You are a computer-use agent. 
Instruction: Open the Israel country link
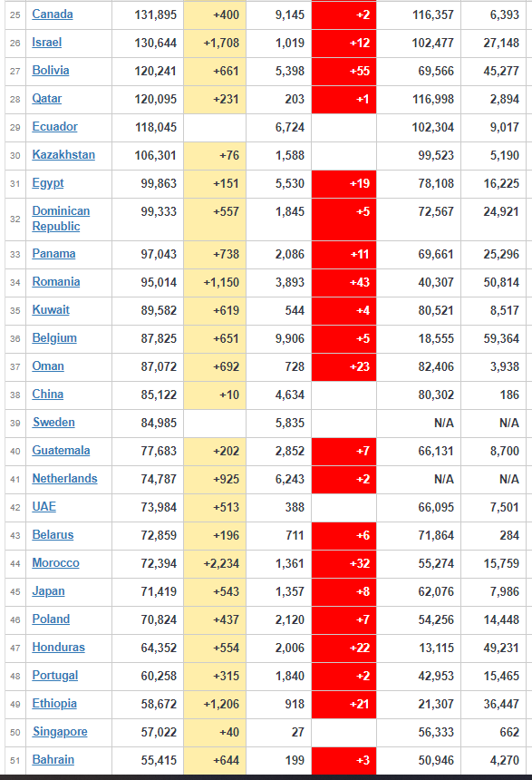point(47,43)
